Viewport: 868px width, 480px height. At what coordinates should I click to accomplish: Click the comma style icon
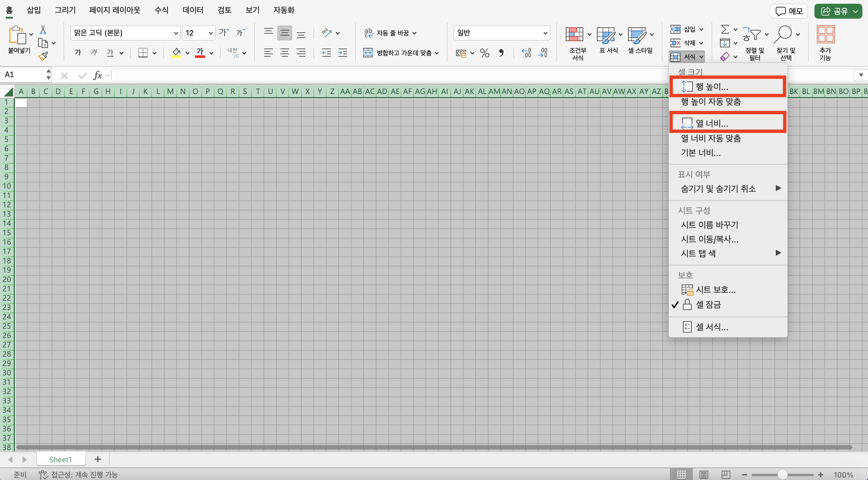[x=501, y=53]
